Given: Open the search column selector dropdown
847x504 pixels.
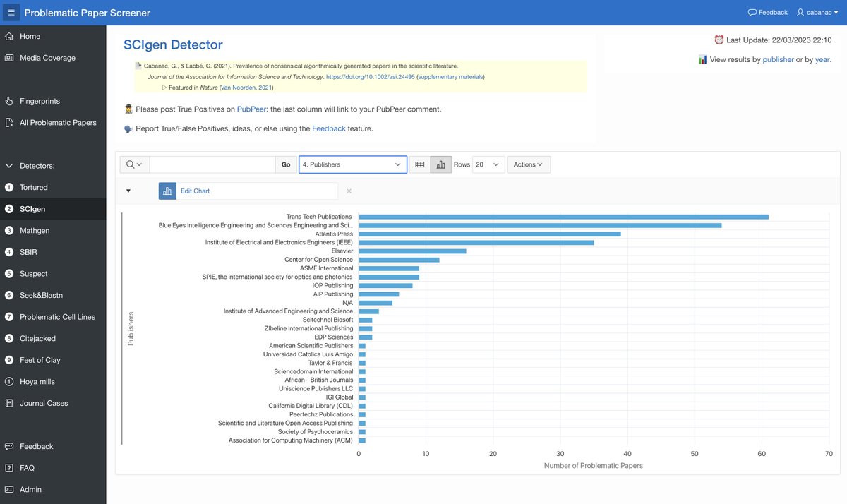Looking at the screenshot, I should click(x=134, y=164).
